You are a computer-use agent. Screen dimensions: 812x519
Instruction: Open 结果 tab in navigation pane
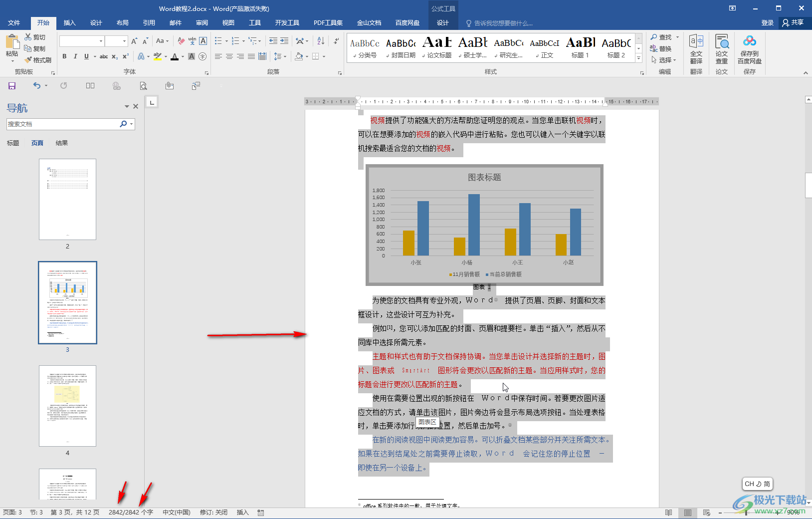62,143
